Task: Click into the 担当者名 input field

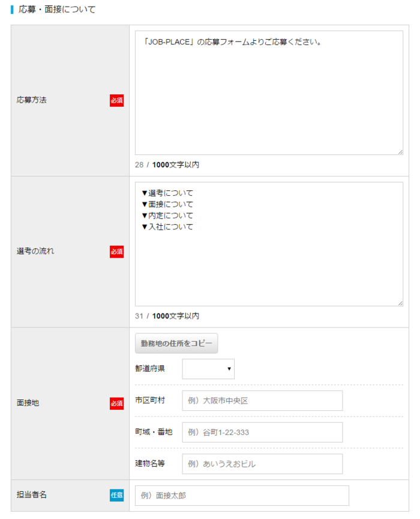Action: (x=242, y=496)
